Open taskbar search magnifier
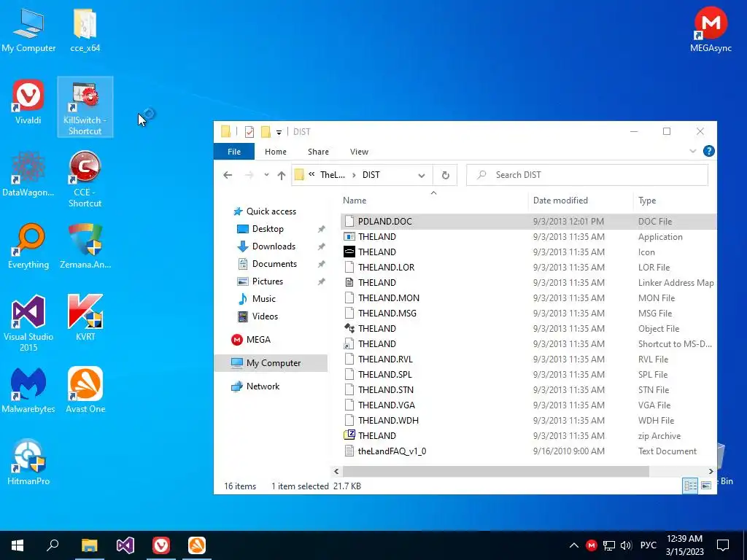 click(53, 545)
